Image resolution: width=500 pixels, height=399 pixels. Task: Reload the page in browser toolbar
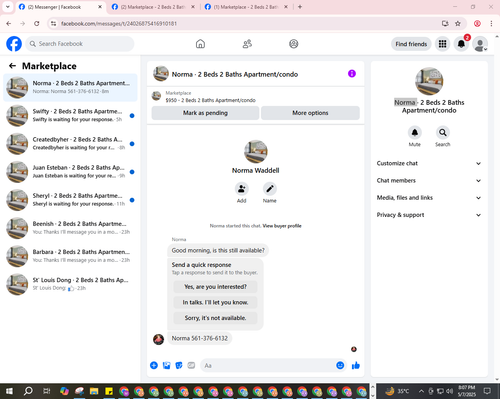(x=37, y=23)
